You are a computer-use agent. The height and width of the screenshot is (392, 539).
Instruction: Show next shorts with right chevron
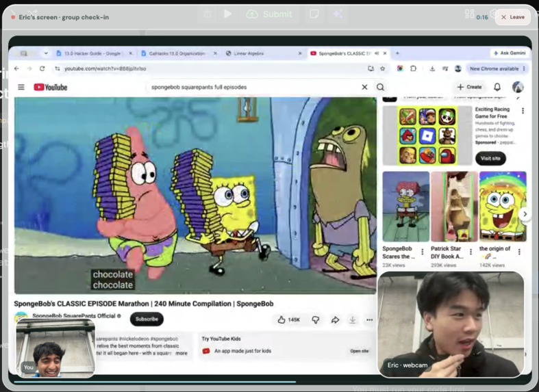point(525,214)
